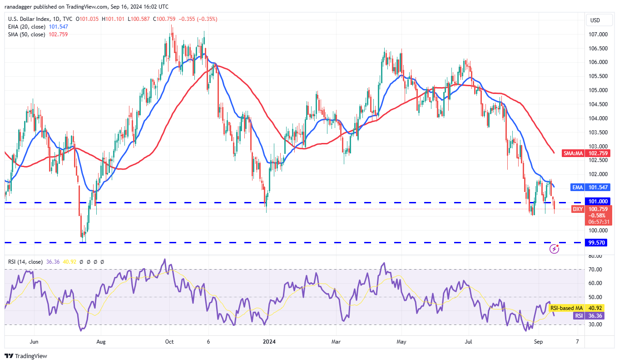Click the 40.92 RSI-based MA axis value
The width and height of the screenshot is (619, 364).
coord(596,309)
